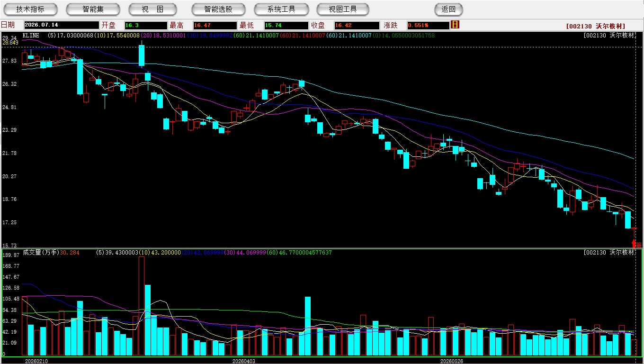This screenshot has height=364, width=644.
Task: Click the 成交量(万手) volume label
Action: (41, 253)
